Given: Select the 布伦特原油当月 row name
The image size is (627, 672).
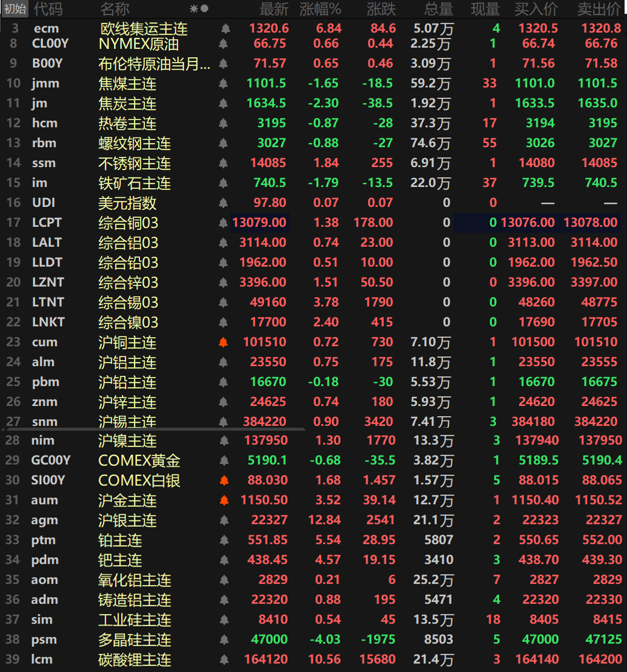Looking at the screenshot, I should click(x=154, y=64).
